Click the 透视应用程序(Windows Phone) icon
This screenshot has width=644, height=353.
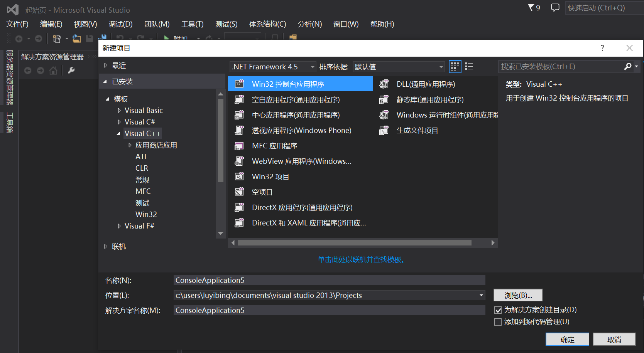pos(240,130)
